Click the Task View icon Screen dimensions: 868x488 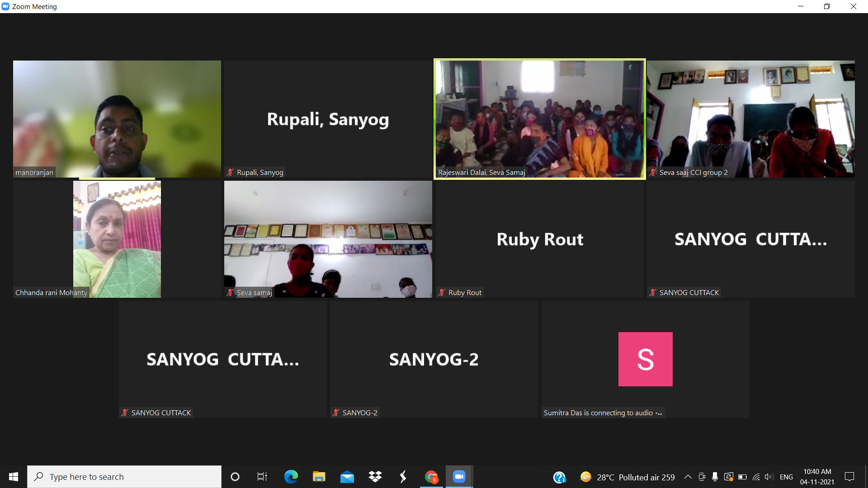click(x=262, y=477)
